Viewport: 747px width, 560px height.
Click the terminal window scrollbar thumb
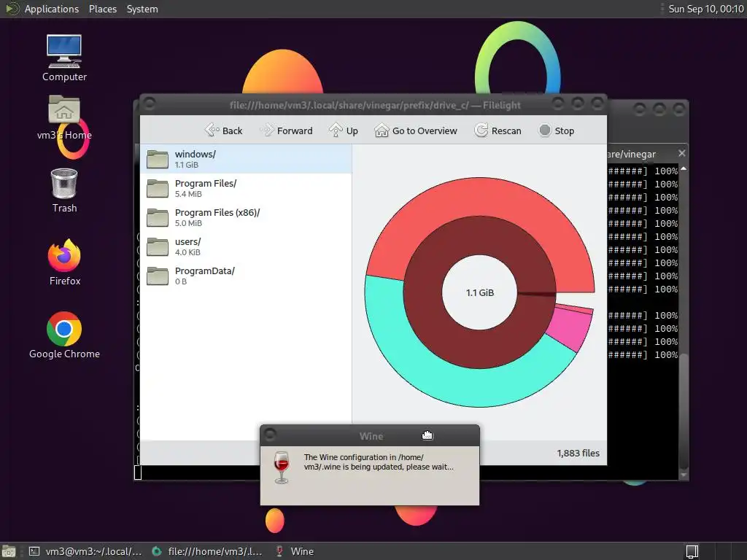point(684,411)
